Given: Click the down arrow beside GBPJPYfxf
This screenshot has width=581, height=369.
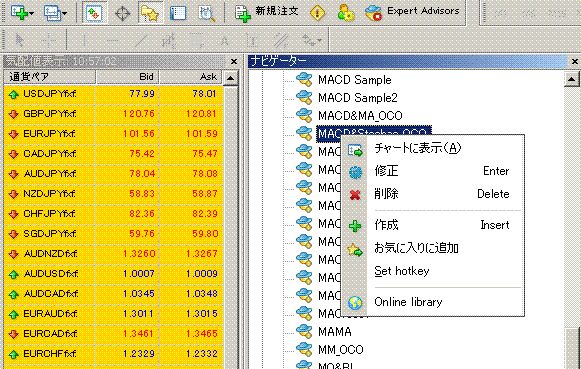Looking at the screenshot, I should [14, 114].
